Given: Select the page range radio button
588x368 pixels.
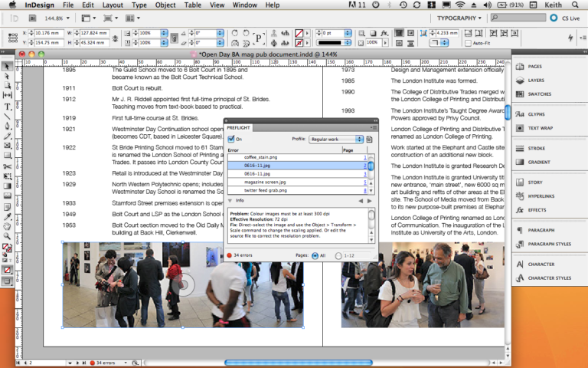Looking at the screenshot, I should point(340,255).
